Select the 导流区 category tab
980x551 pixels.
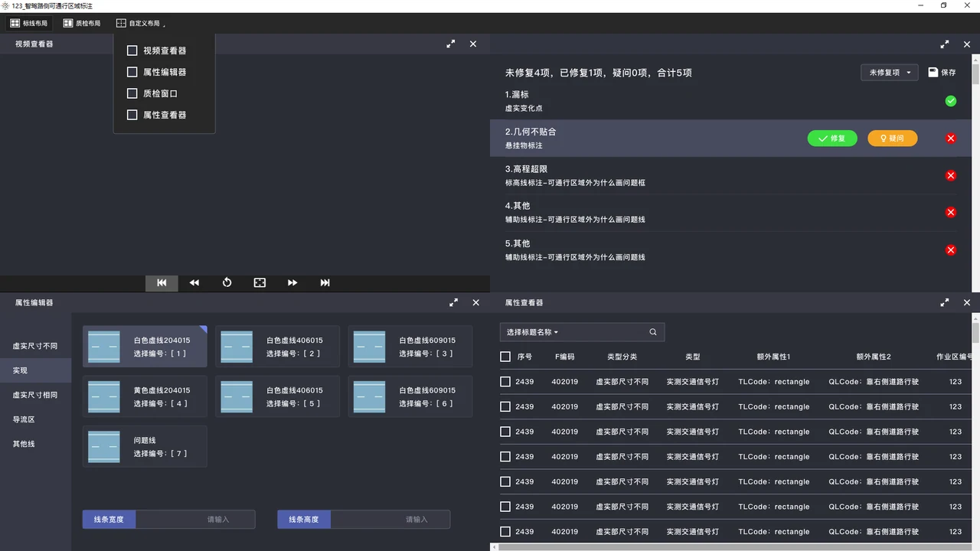pyautogui.click(x=35, y=419)
